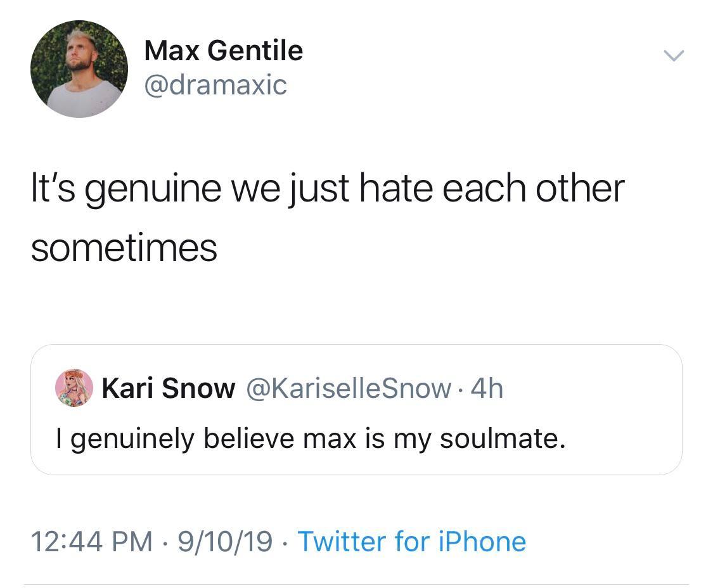Screen dimensions: 713x588
Task: Open @dramaxic's profile via handle
Action: tap(215, 84)
